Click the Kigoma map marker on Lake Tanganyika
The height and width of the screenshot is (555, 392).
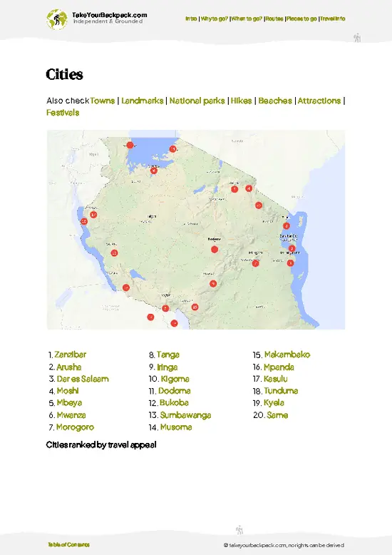pyautogui.click(x=84, y=221)
